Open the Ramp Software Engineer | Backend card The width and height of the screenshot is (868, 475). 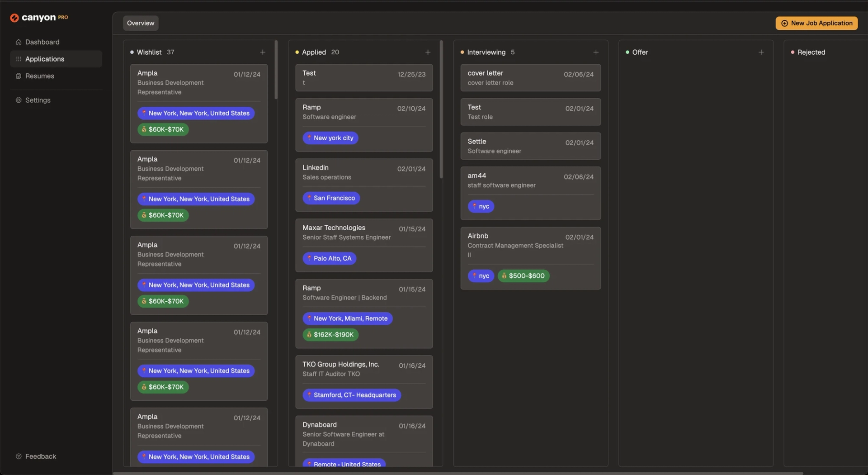364,313
